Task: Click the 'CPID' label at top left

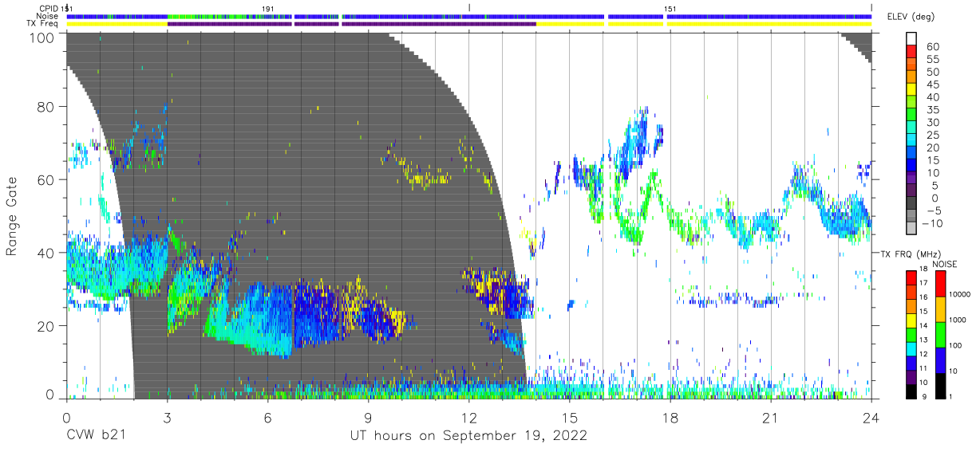Action: click(49, 8)
